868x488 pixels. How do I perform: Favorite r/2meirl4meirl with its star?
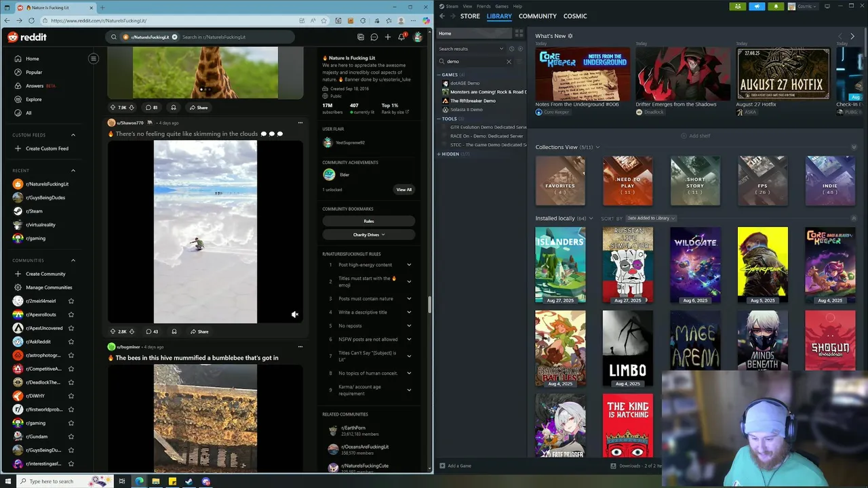[x=71, y=301]
